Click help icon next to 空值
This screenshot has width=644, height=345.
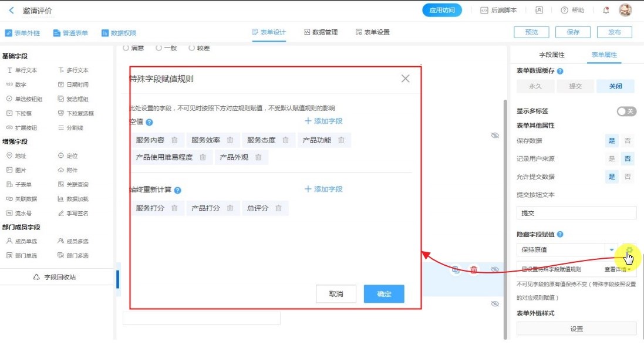(149, 123)
